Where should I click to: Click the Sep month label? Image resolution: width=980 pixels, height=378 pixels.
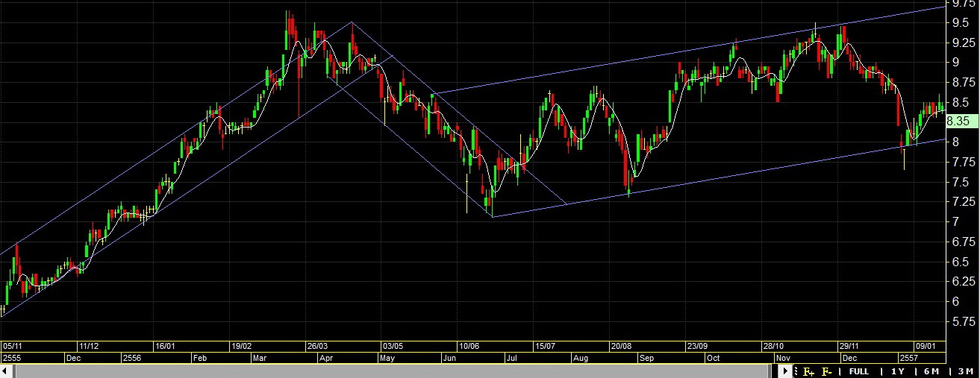coord(646,359)
